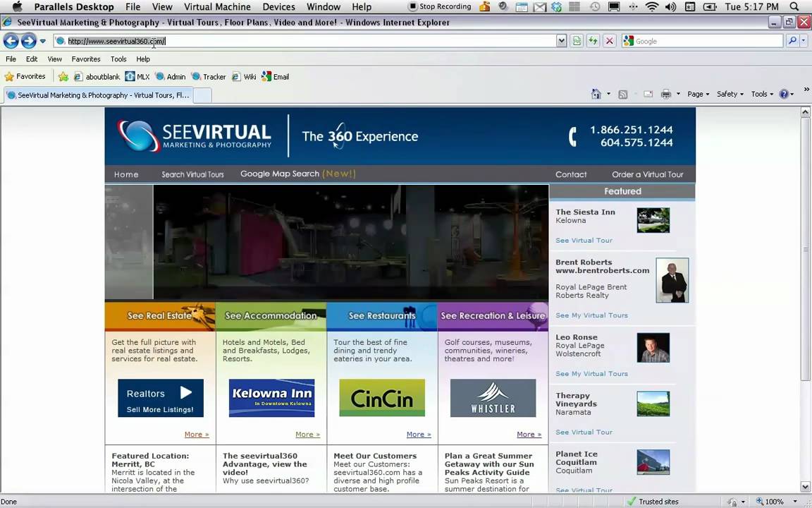Screen dimensions: 812x508
Task: Click the See Recreation & Leisure banner
Action: coord(493,316)
